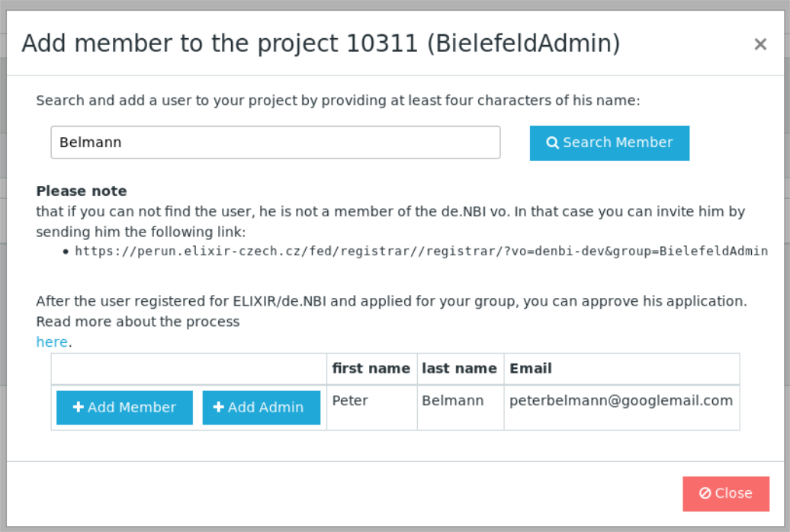
Task: Click the 'first name' column header
Action: point(371,368)
